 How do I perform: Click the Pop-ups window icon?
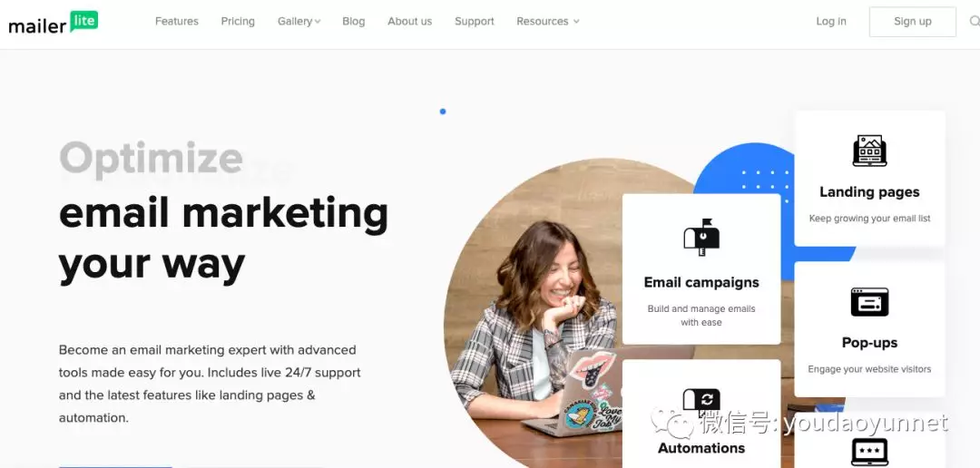(x=869, y=302)
